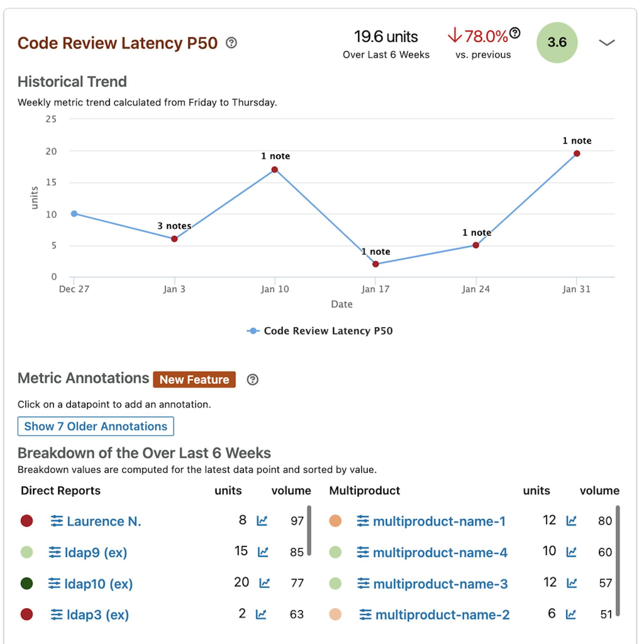Click the Jan 10 datapoint on chart

pyautogui.click(x=274, y=170)
